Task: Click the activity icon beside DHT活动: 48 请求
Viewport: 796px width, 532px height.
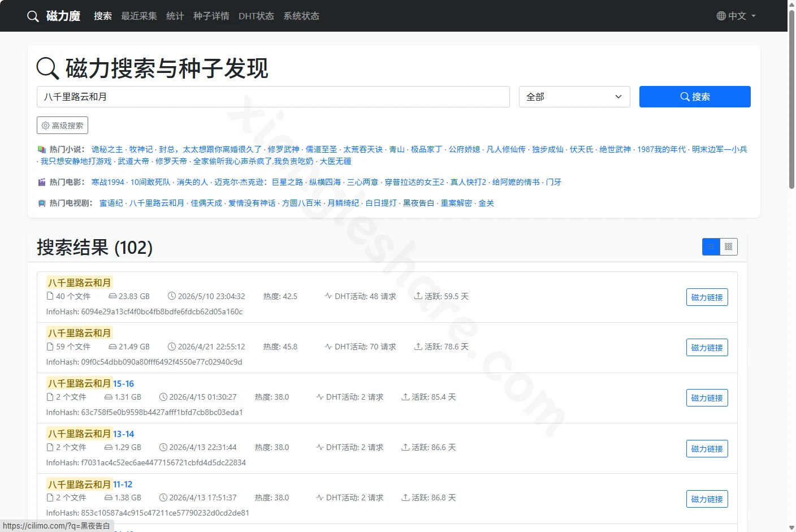Action: 328,296
